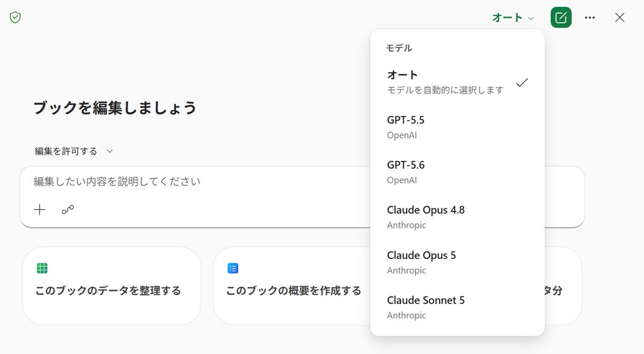Close the Copilot pane
The height and width of the screenshot is (354, 644).
coord(620,18)
